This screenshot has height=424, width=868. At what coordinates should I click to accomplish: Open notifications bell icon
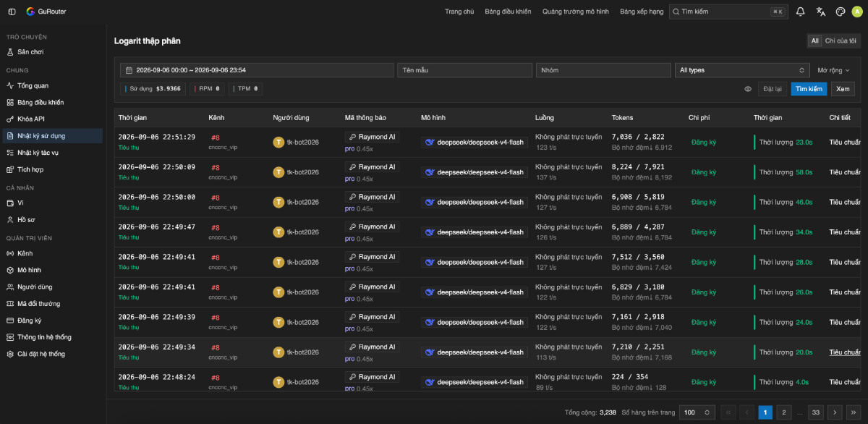tap(801, 12)
